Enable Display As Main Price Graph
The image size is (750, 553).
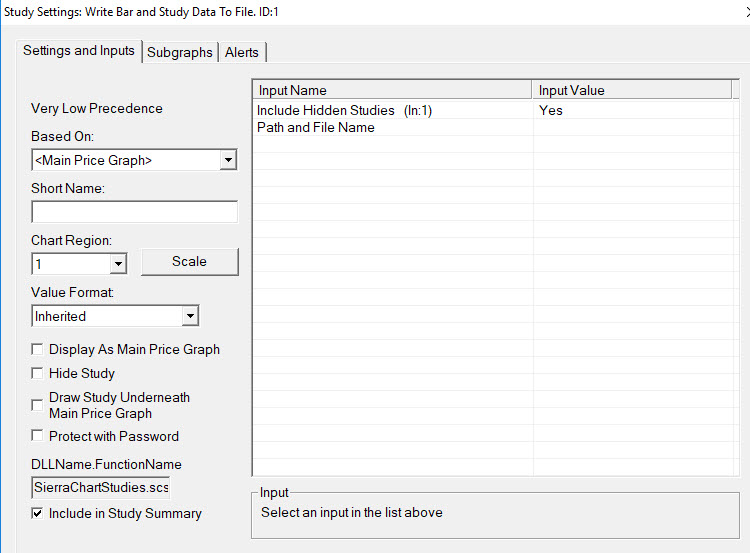click(38, 350)
